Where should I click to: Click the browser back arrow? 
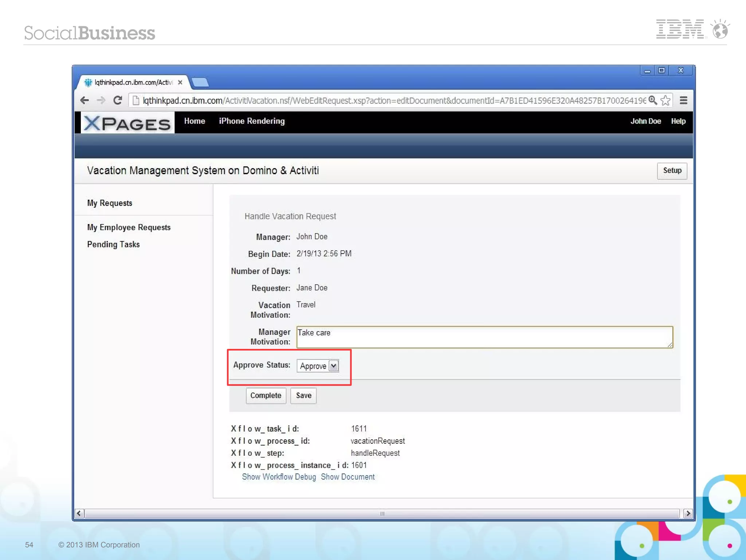(85, 100)
